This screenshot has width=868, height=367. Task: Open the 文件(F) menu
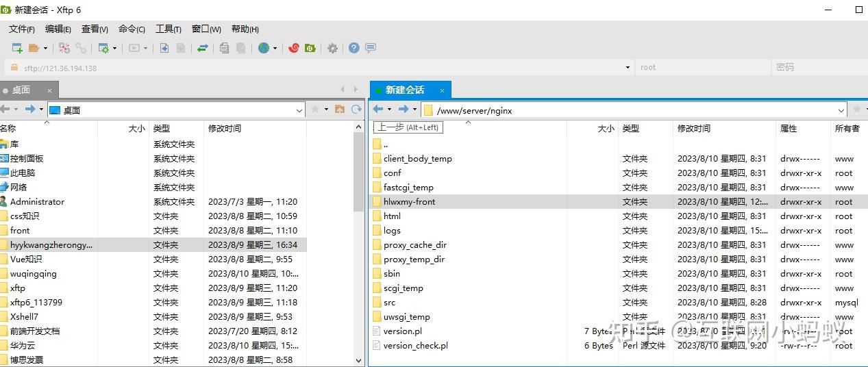pos(22,29)
